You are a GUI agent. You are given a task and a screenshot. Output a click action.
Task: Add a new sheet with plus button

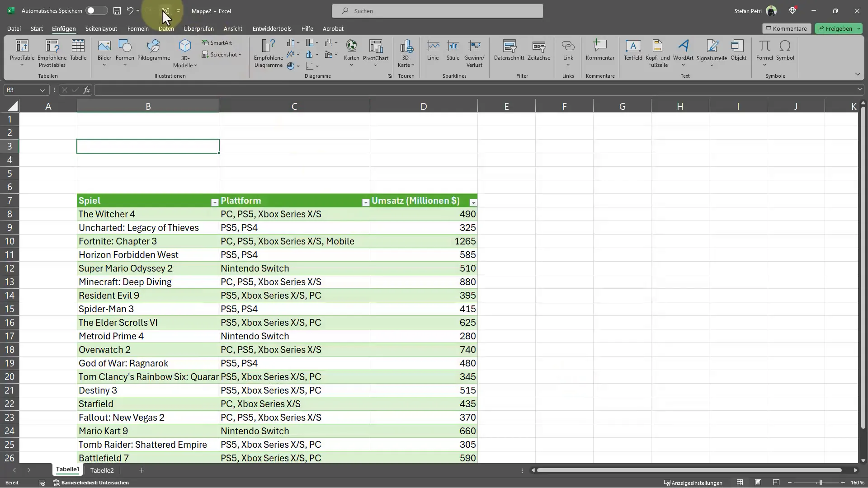(142, 470)
